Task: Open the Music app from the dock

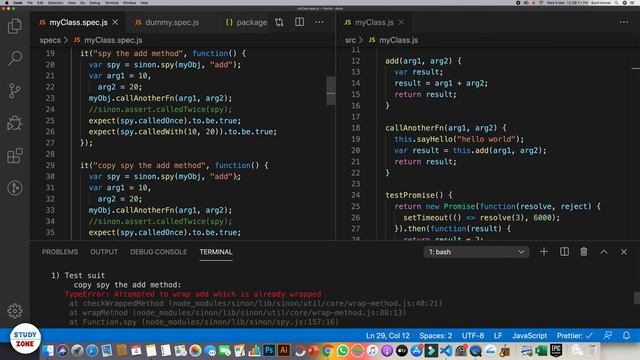Action: tap(372, 350)
